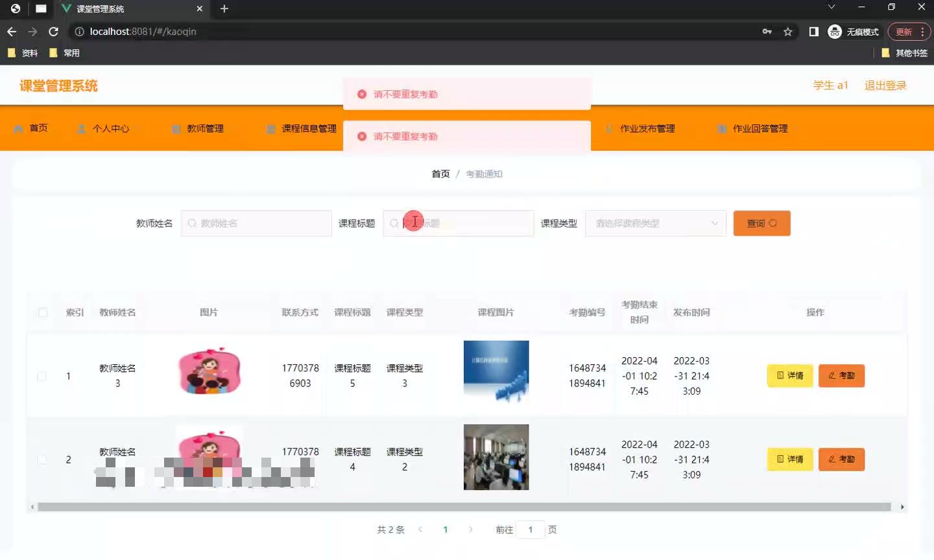
Task: Check the checkbox for row 2
Action: point(42,460)
